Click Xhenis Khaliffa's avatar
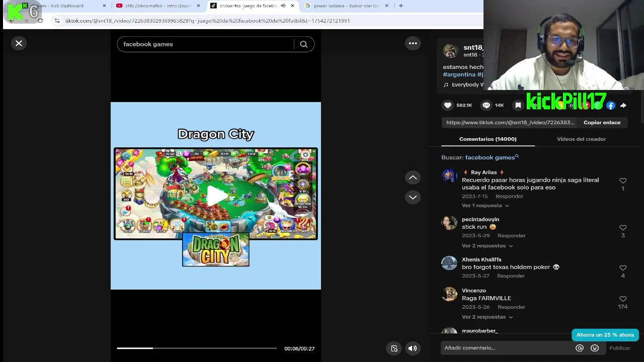The image size is (644, 362). click(449, 263)
